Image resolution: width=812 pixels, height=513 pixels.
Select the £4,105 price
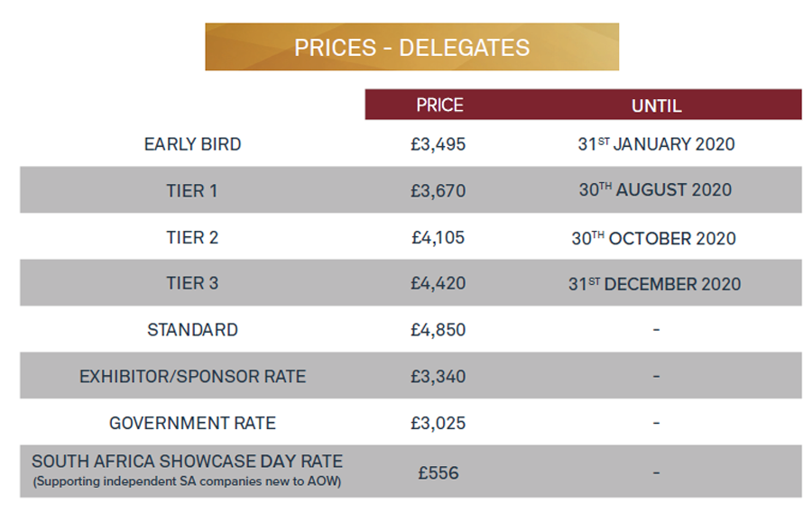tap(438, 237)
